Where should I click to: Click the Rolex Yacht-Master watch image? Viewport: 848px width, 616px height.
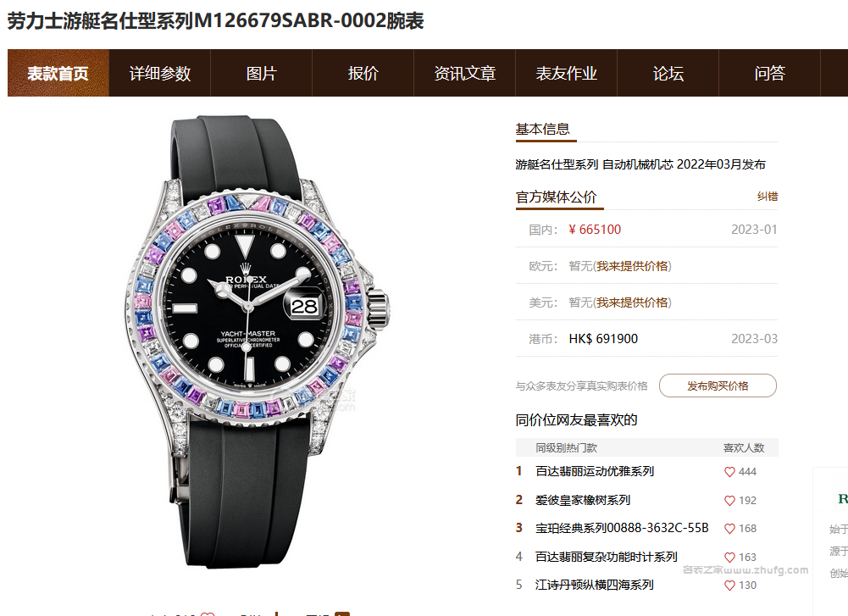click(254, 341)
